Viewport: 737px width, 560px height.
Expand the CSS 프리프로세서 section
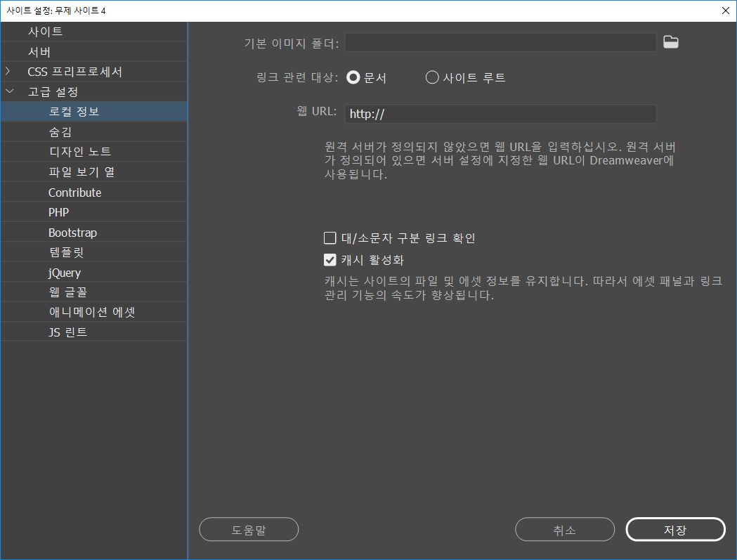8,71
